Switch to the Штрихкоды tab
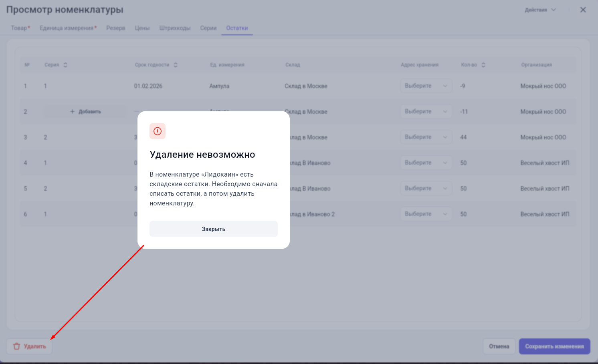598x364 pixels. (x=175, y=28)
